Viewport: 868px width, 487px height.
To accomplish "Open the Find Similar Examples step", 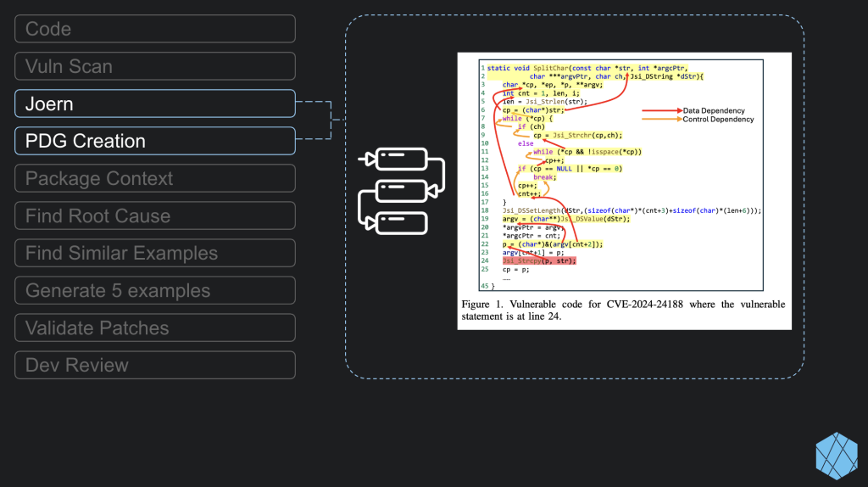I will 155,253.
